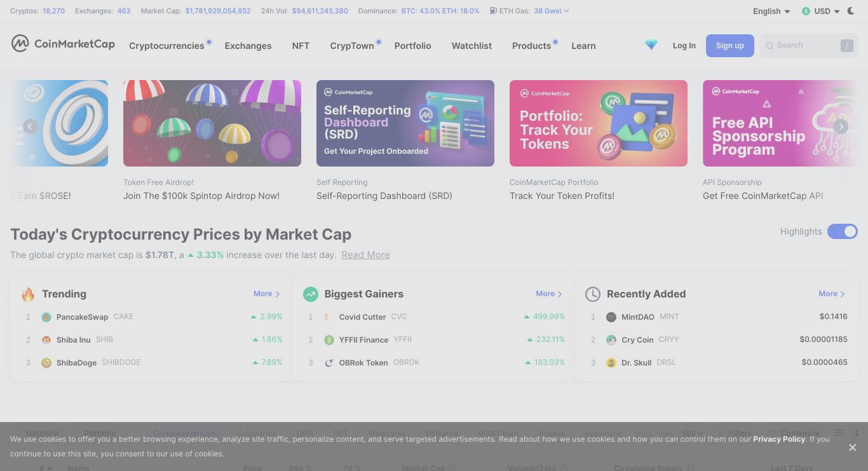Open More in Recently Added section
The width and height of the screenshot is (868, 471).
pos(832,294)
